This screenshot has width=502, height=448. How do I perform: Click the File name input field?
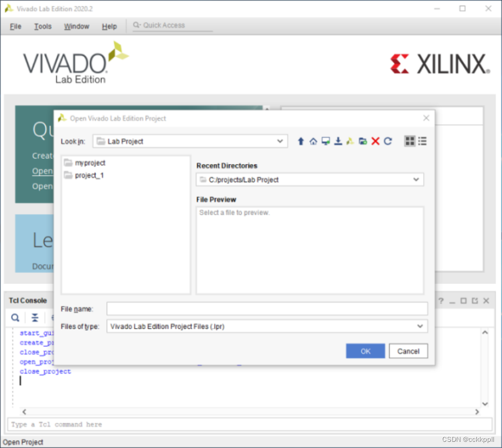coord(267,309)
